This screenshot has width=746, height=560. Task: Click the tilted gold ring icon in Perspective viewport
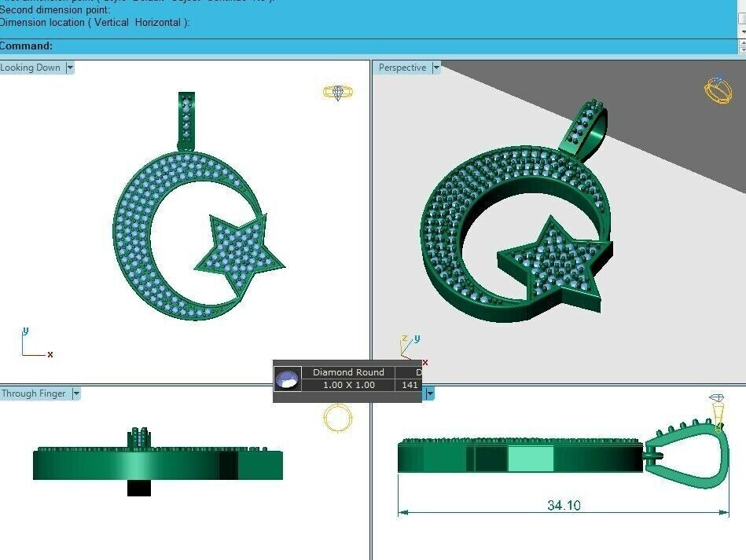(718, 90)
